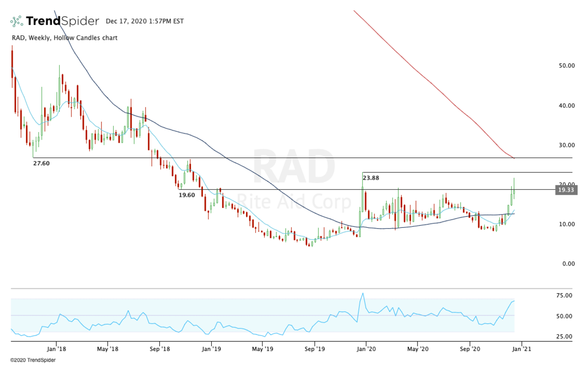Viewport: 588px width, 365px height.
Task: Click the Sep '19 date label
Action: (x=315, y=349)
